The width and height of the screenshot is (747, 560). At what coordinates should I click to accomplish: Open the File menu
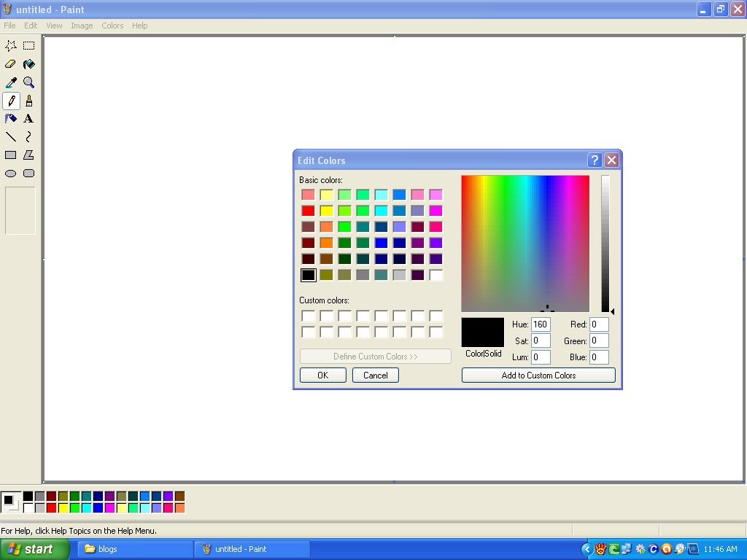[9, 26]
